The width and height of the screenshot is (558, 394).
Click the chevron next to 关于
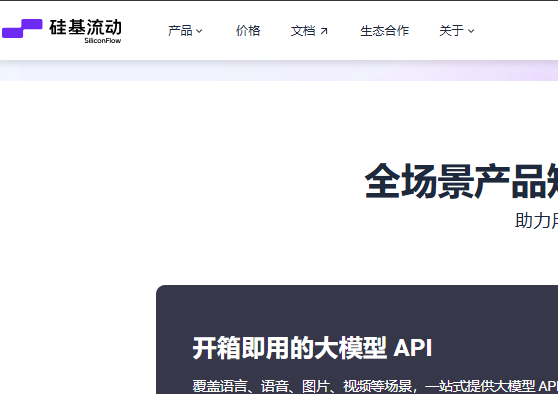[x=471, y=31]
